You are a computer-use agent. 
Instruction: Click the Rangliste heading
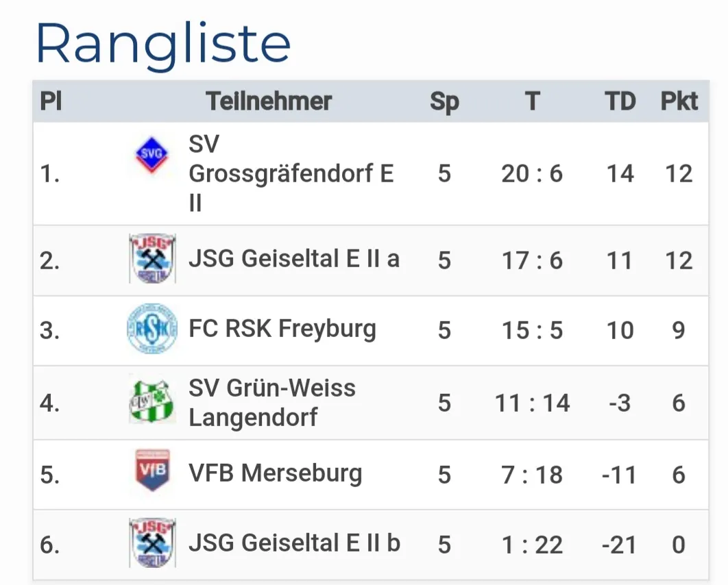coord(163,42)
